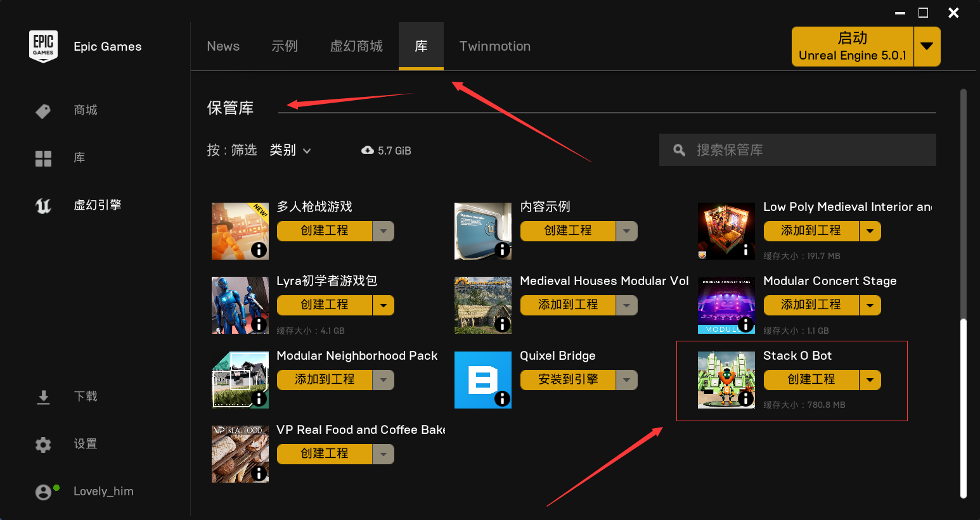Show info icon on Medieval Houses Modular
This screenshot has height=520, width=980.
tap(502, 324)
